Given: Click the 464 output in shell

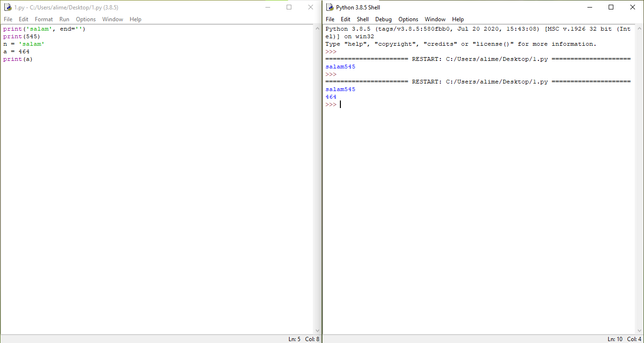Looking at the screenshot, I should coord(331,97).
